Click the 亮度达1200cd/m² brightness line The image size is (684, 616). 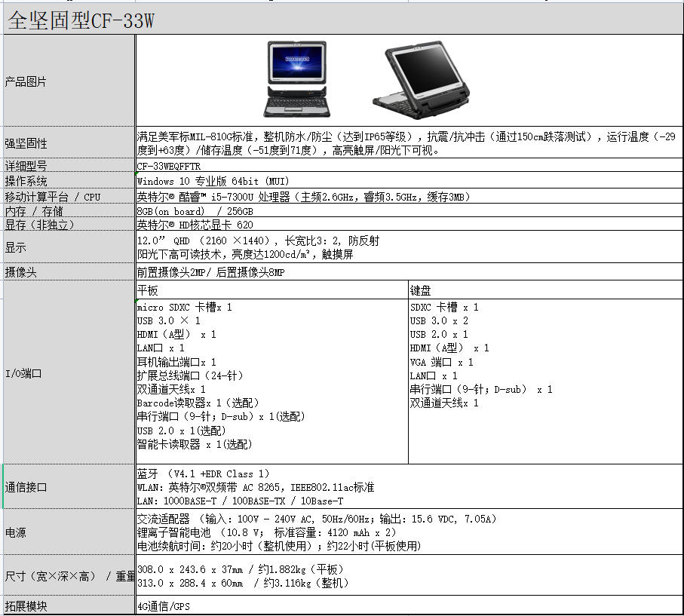[245, 254]
